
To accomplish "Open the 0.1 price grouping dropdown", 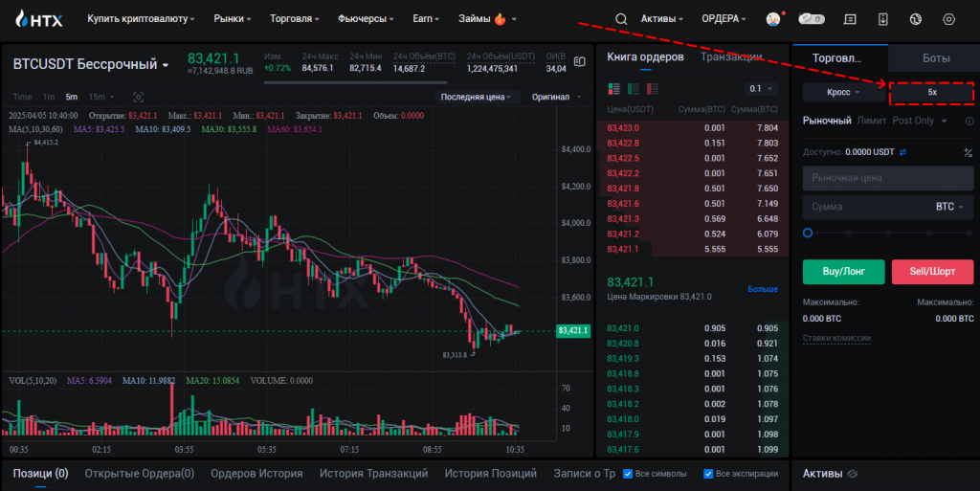I will point(761,89).
